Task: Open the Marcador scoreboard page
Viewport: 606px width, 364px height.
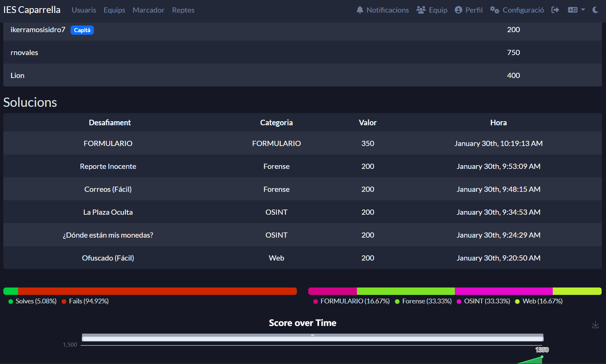Action: (148, 10)
